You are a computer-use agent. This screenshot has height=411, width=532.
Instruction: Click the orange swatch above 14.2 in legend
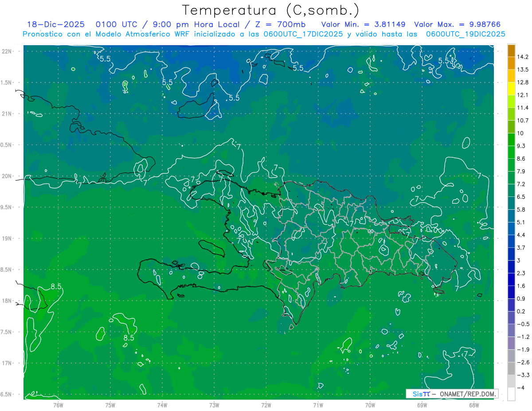[x=511, y=51]
